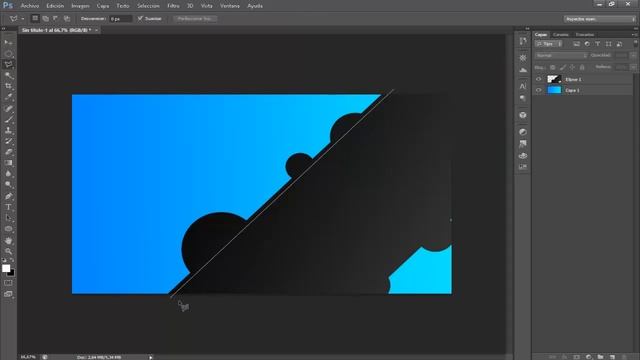Click the Desvanecer feather input field
The width and height of the screenshot is (640, 360).
tap(120, 19)
